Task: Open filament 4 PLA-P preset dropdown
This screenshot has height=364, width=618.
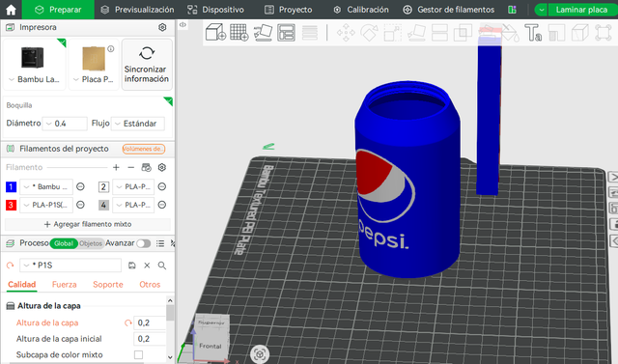Action: coord(133,205)
